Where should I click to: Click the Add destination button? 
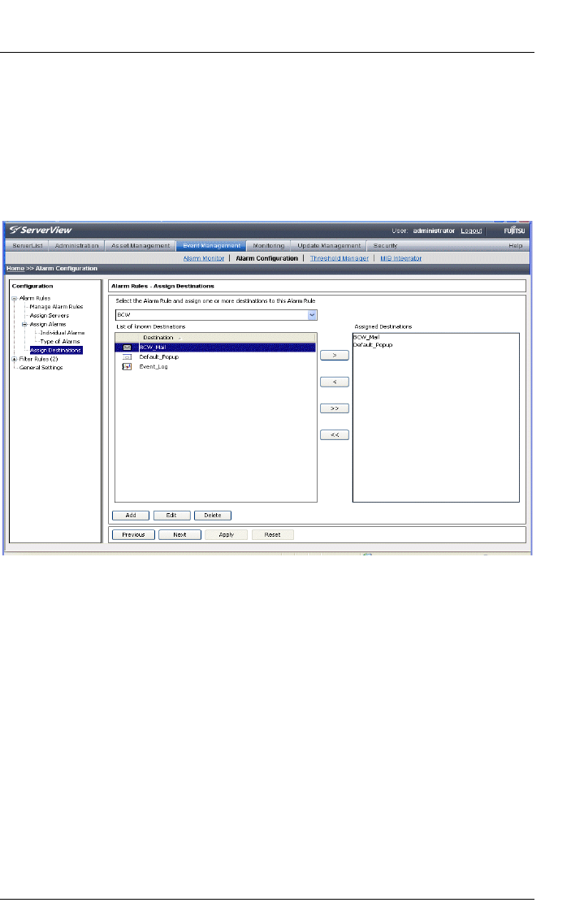coord(131,516)
